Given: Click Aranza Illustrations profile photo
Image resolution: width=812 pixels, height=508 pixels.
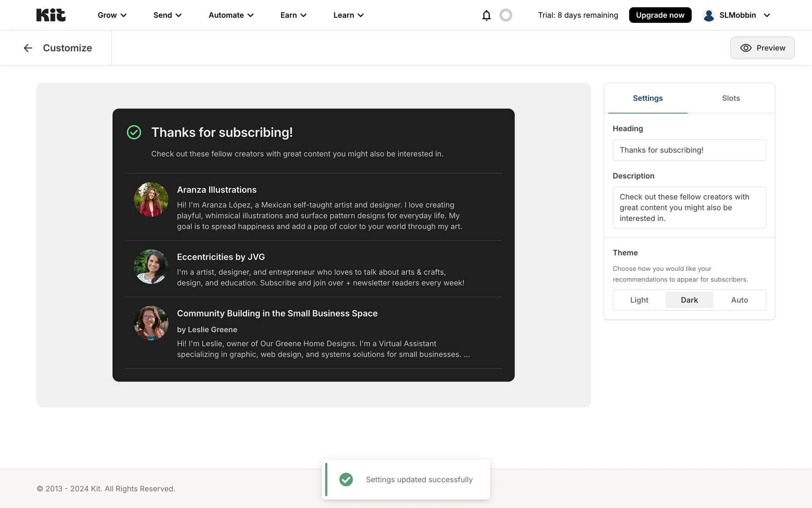Looking at the screenshot, I should tap(151, 199).
